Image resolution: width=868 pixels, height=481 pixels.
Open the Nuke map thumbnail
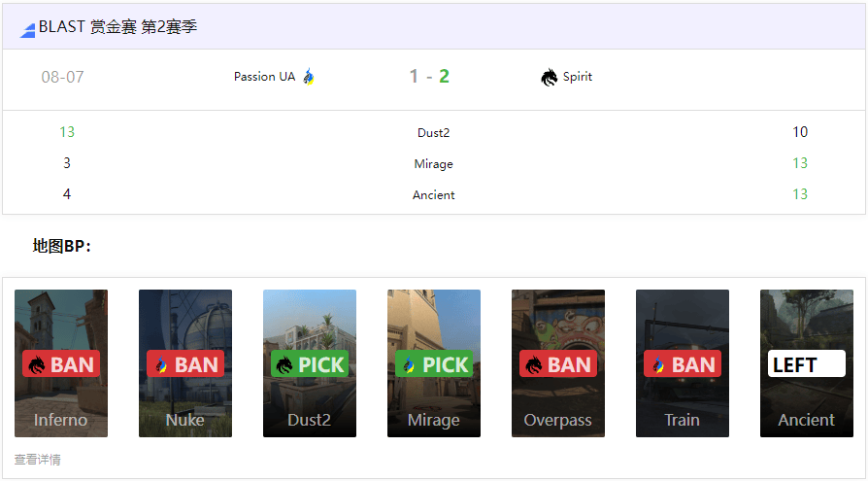tap(185, 363)
